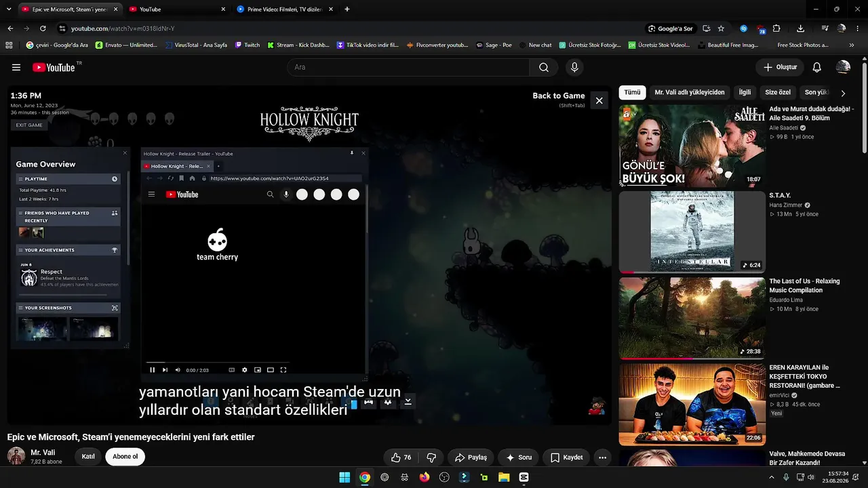Select the Size özel filter chip
Viewport: 868px width, 488px height.
[x=778, y=92]
